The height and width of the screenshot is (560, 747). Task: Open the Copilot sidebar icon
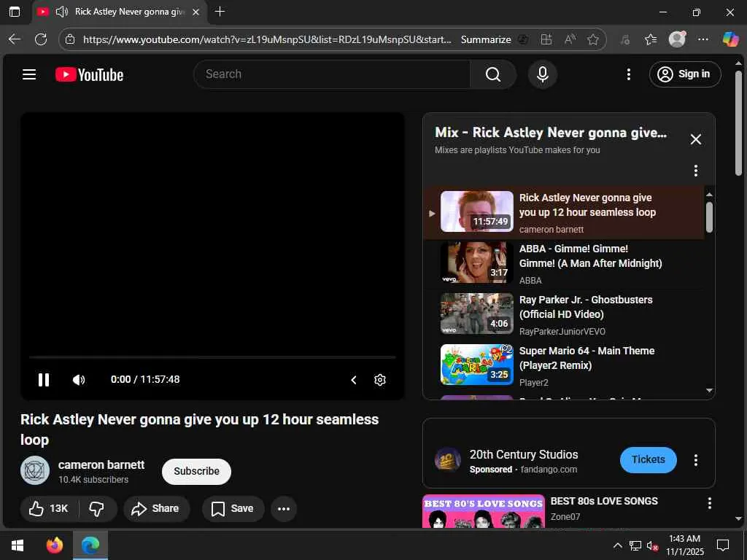[x=730, y=39]
